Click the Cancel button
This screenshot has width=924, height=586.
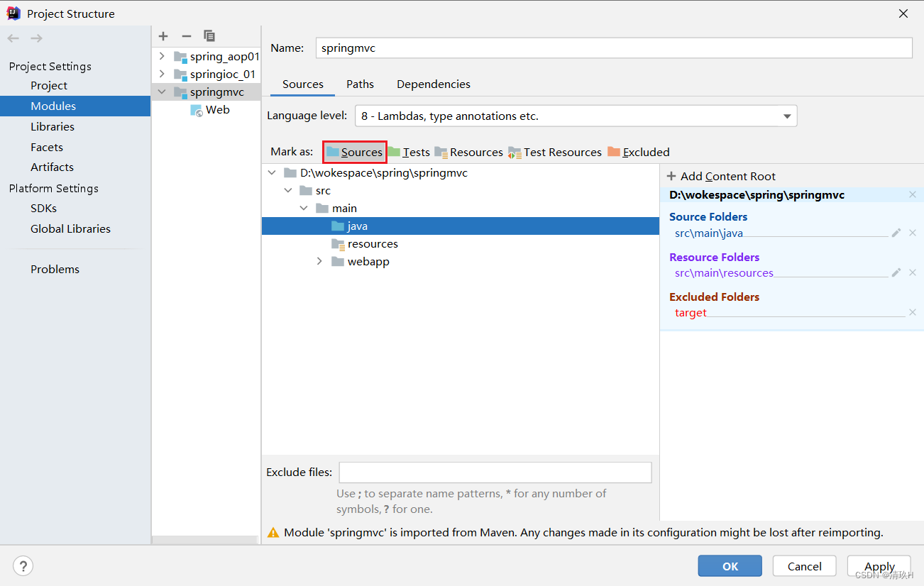tap(804, 566)
